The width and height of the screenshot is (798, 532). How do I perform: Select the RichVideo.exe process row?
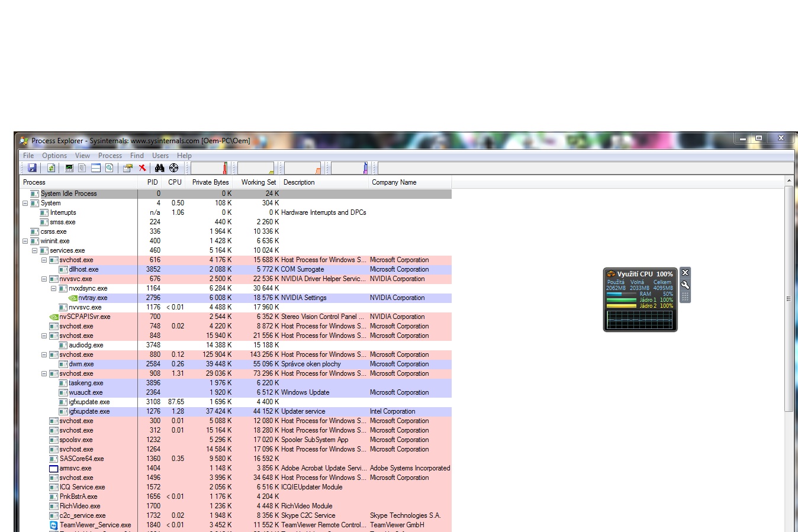(x=237, y=506)
